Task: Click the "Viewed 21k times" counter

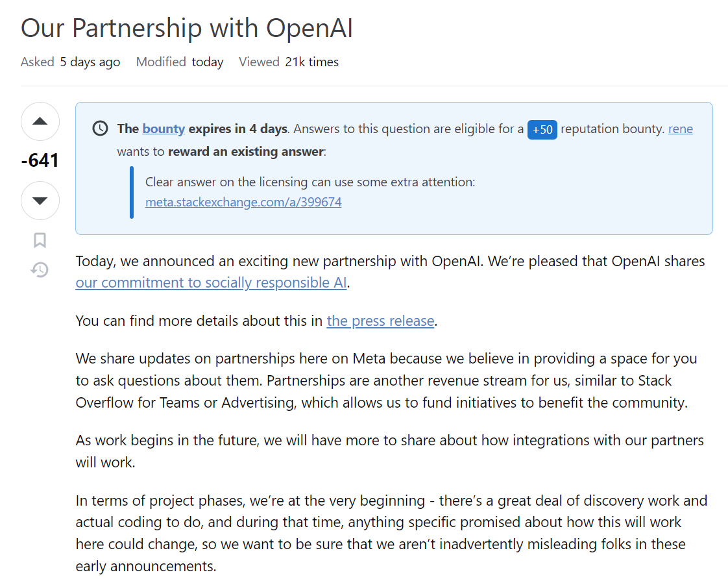Action: click(289, 62)
